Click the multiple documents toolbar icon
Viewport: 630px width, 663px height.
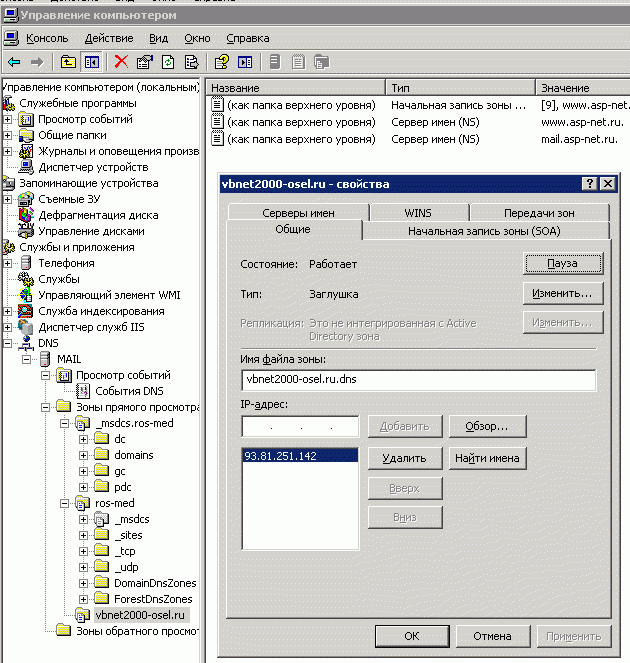(321, 62)
